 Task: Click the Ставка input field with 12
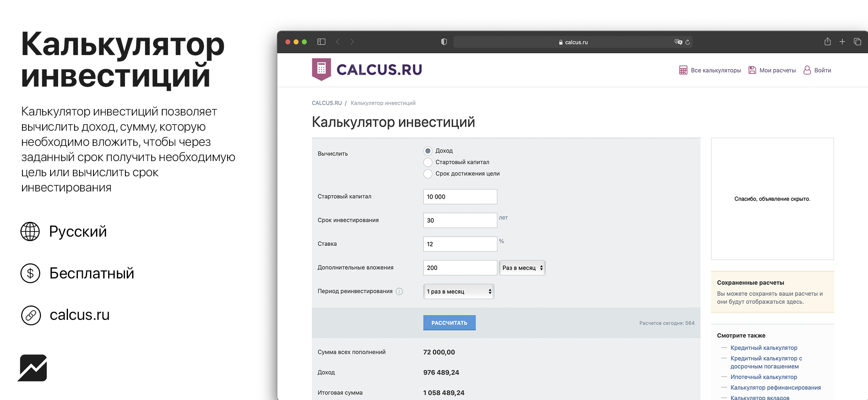coord(460,244)
